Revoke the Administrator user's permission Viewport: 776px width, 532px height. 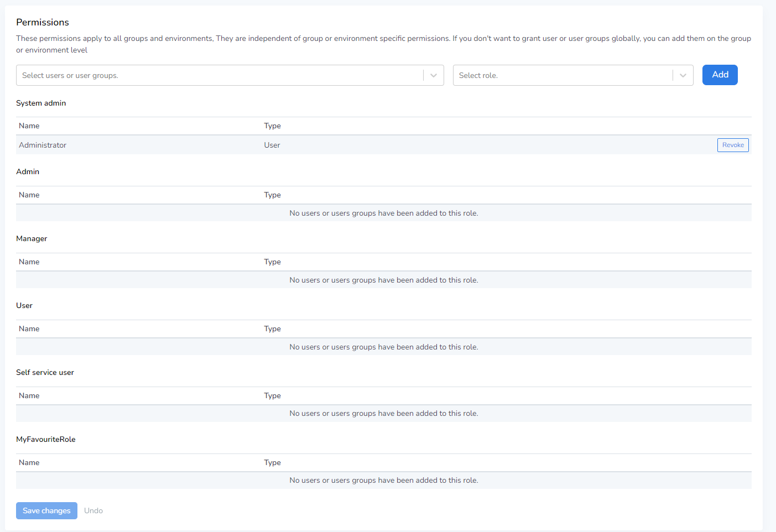point(732,145)
